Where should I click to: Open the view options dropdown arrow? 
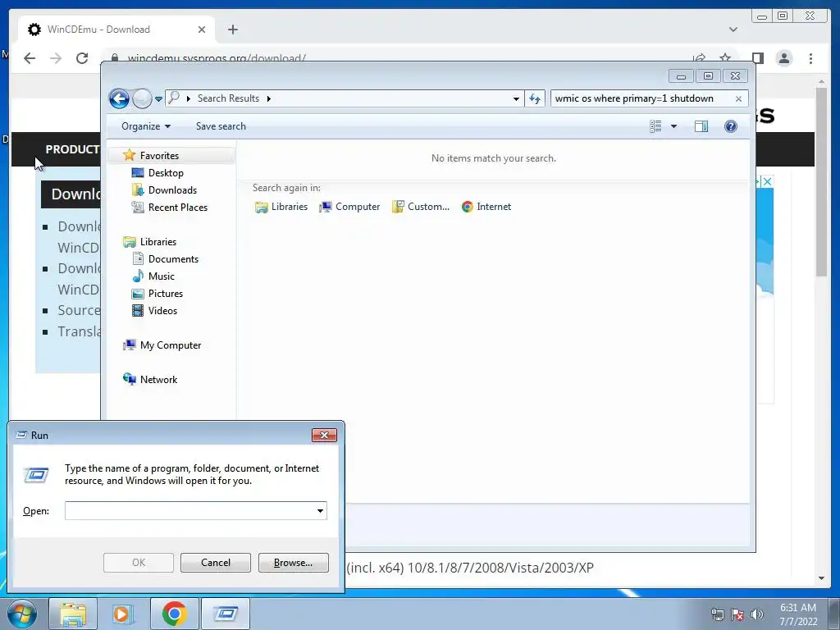point(674,126)
